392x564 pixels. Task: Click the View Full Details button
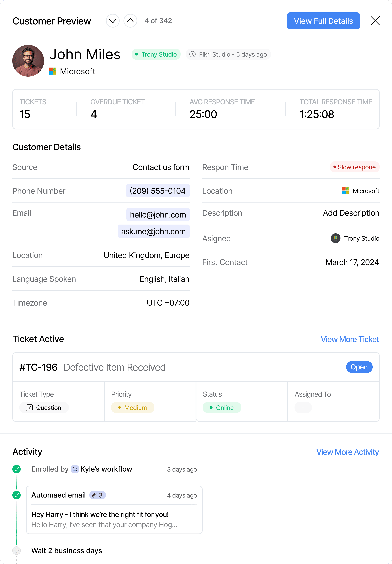[x=323, y=21]
